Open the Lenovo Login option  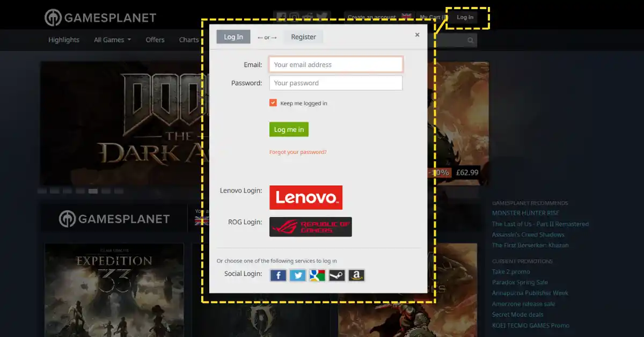(x=306, y=196)
